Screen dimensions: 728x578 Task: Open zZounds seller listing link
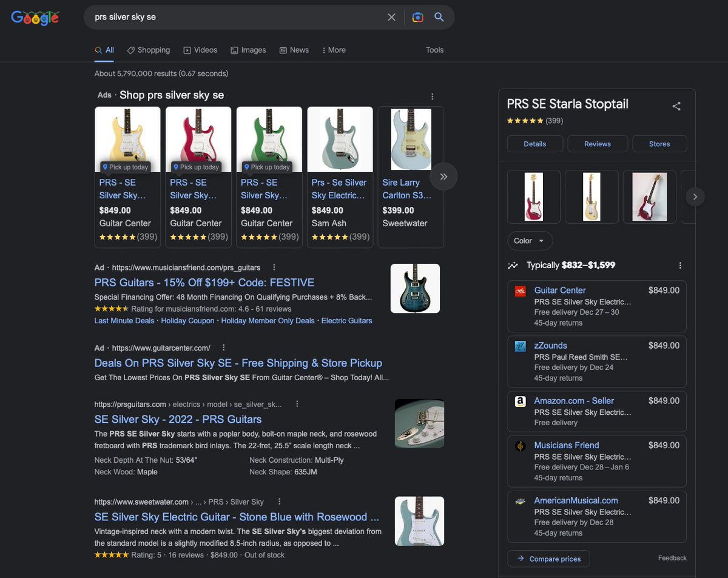pyautogui.click(x=551, y=346)
